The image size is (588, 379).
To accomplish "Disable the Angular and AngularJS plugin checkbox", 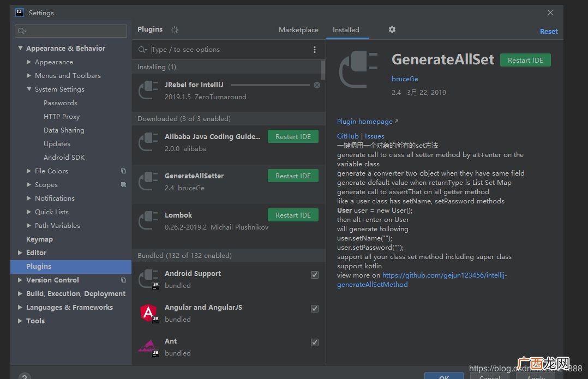I will (x=315, y=309).
